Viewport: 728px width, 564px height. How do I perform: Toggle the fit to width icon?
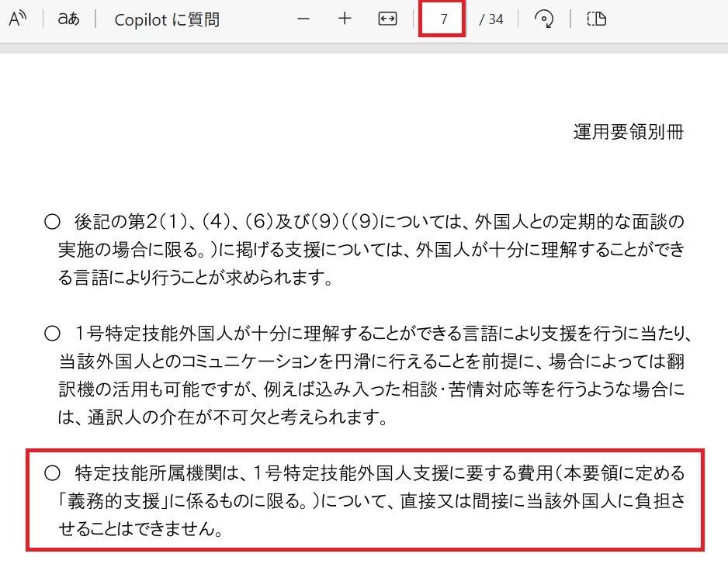point(387,19)
